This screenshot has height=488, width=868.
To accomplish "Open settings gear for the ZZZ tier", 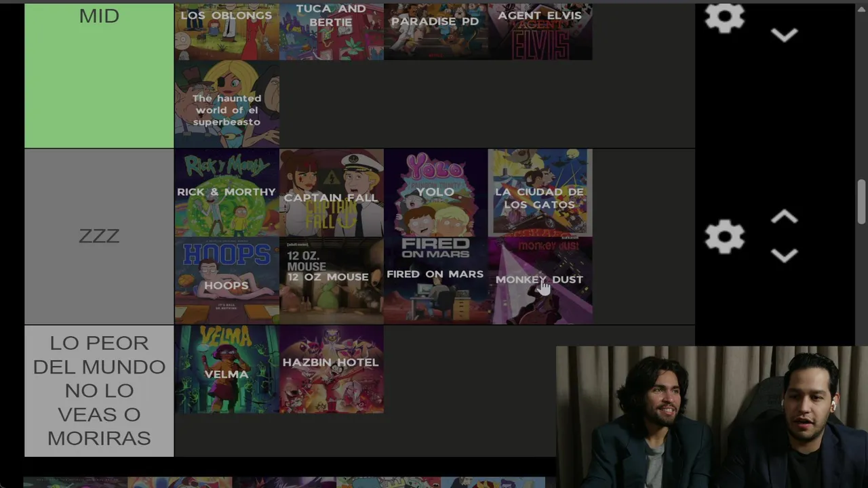I will [x=724, y=237].
